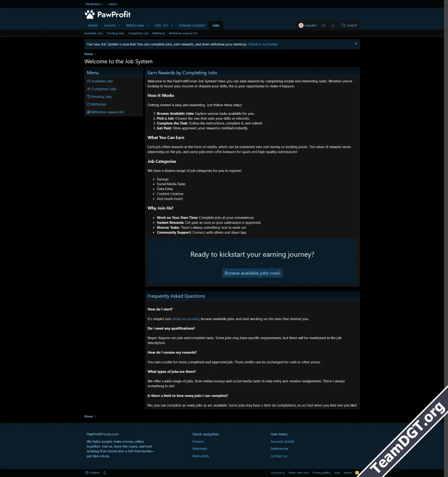Click the PawProfit paw logo
448x477 pixels.
point(90,15)
